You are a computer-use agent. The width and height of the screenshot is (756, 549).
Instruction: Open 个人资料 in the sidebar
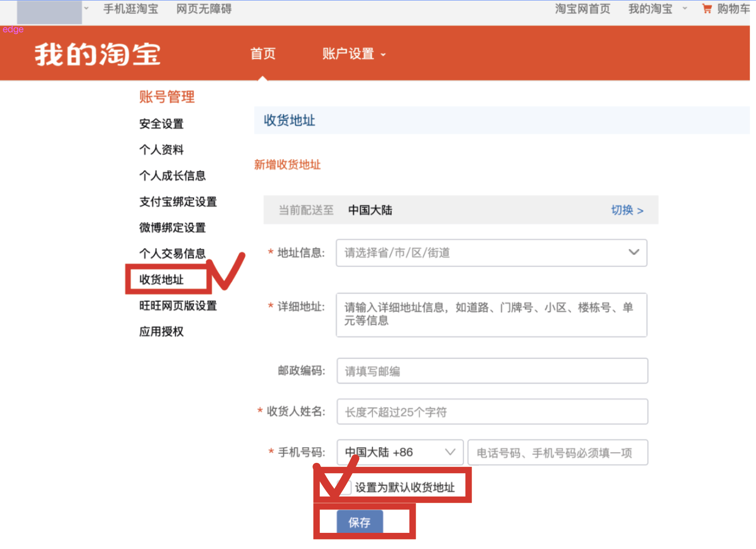161,150
